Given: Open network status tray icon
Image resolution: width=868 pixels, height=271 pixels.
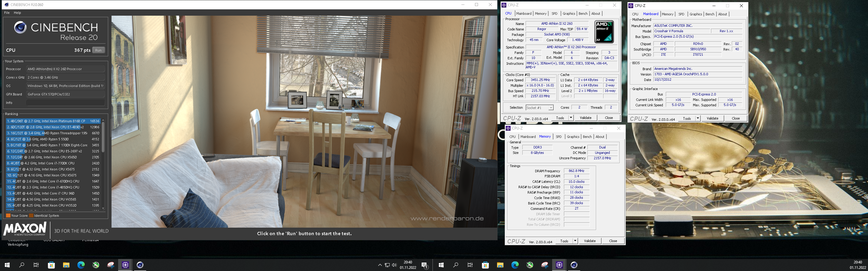Looking at the screenshot, I should [387, 265].
